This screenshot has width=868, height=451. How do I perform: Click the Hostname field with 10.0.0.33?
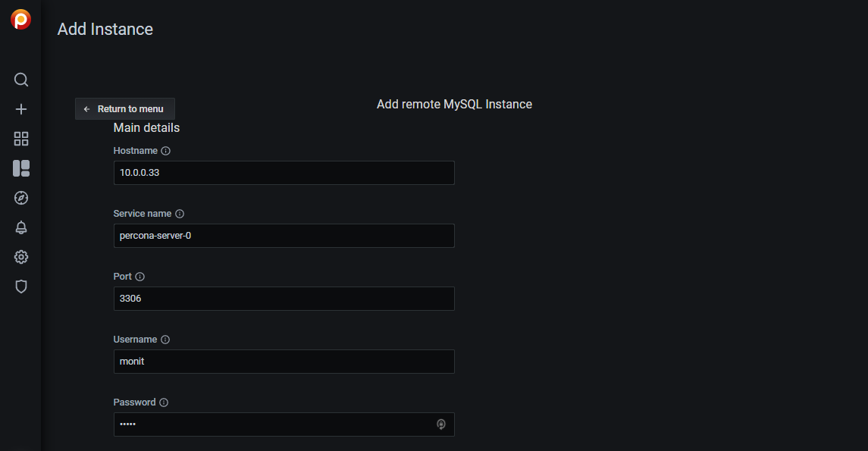click(284, 173)
